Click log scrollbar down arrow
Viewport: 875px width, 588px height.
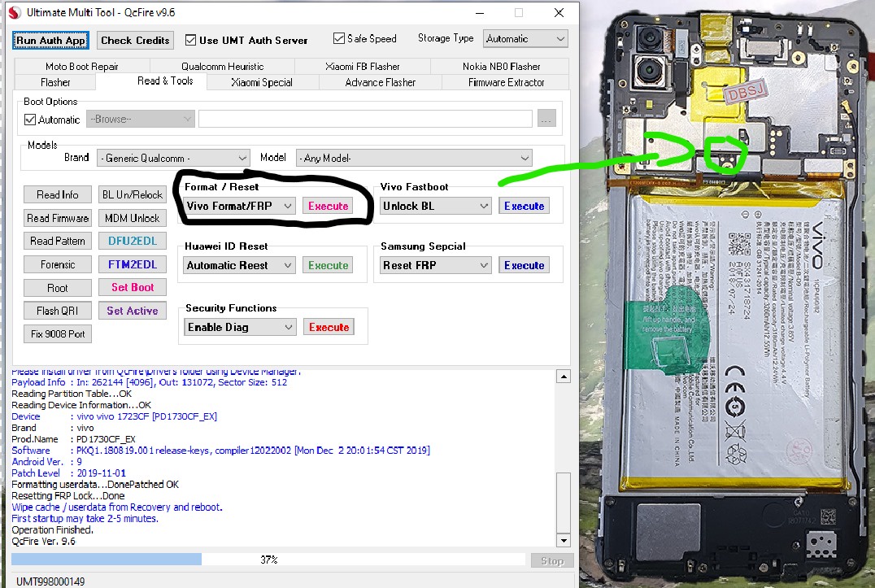[x=564, y=540]
